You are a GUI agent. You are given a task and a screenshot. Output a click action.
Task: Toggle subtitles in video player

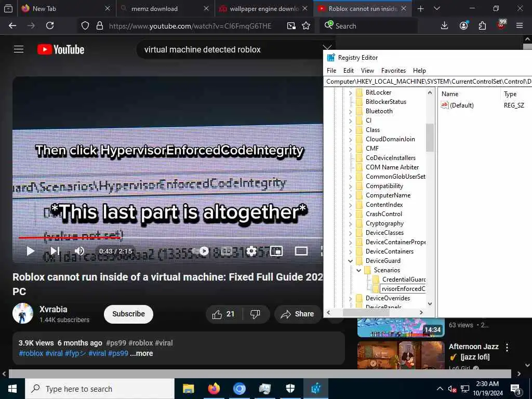pos(227,251)
